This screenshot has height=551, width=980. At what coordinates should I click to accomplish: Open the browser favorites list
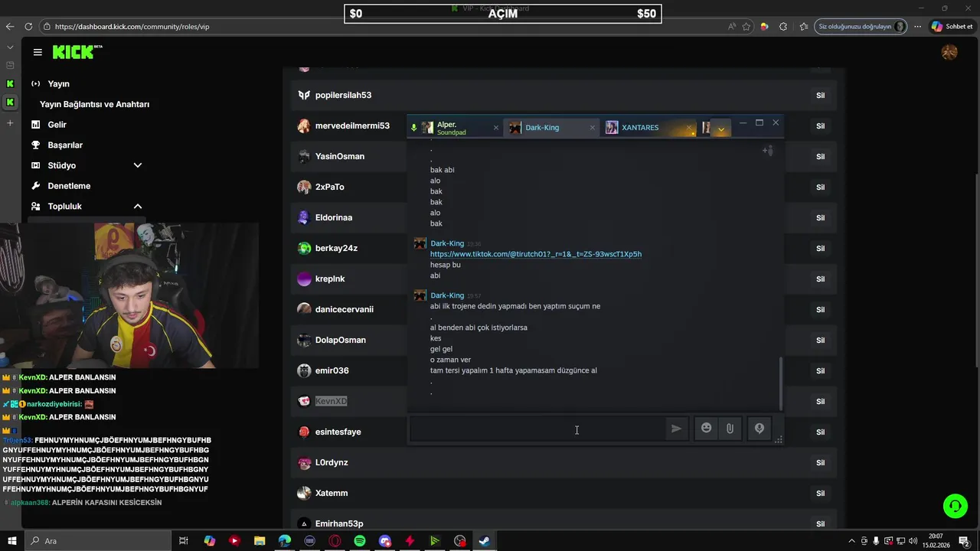(x=803, y=26)
